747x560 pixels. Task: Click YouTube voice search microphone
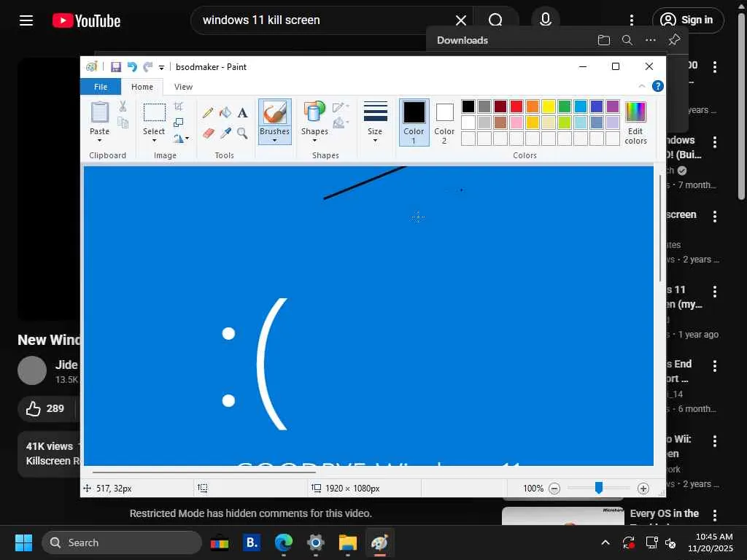coord(546,20)
